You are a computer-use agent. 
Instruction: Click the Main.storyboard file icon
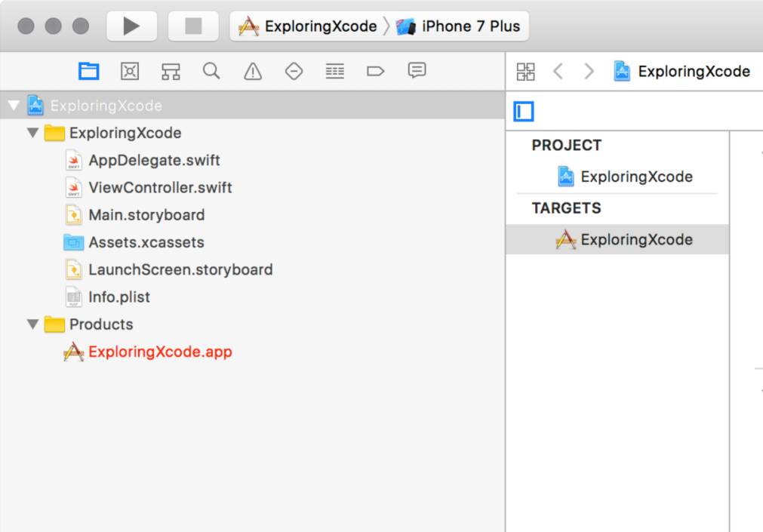click(x=73, y=214)
